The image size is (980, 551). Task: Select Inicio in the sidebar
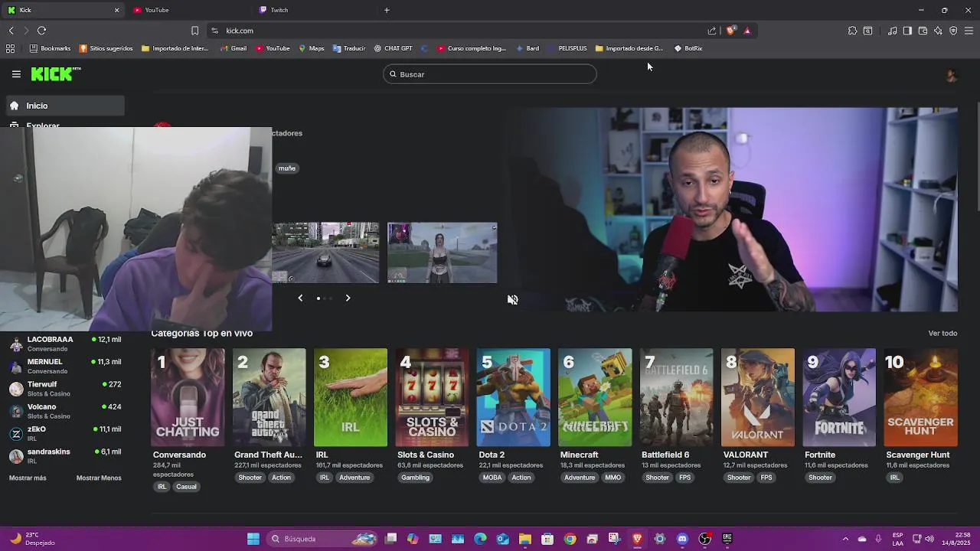click(65, 106)
